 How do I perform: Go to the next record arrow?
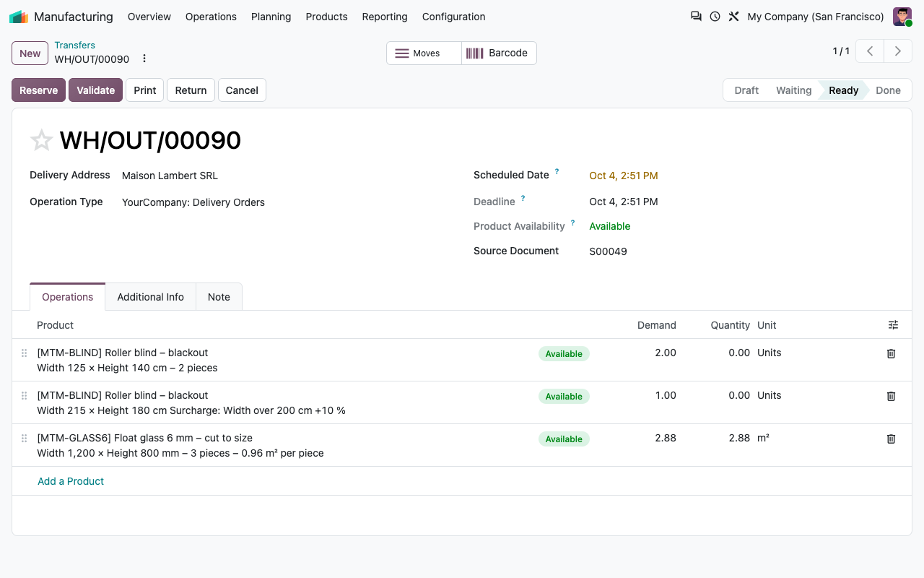[x=898, y=51]
